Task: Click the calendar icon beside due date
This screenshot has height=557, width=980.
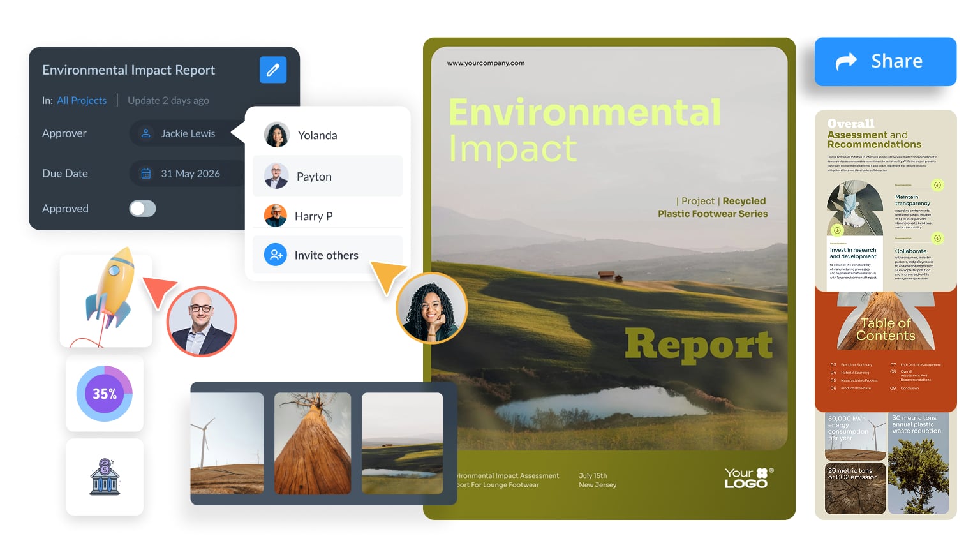Action: (x=146, y=174)
